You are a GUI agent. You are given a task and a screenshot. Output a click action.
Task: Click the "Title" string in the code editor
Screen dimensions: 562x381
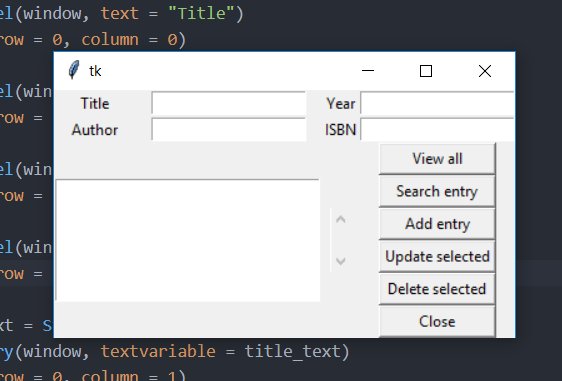tap(201, 14)
